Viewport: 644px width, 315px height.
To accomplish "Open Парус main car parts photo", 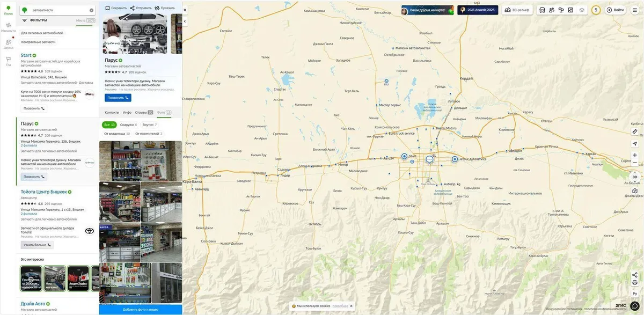I will point(135,34).
